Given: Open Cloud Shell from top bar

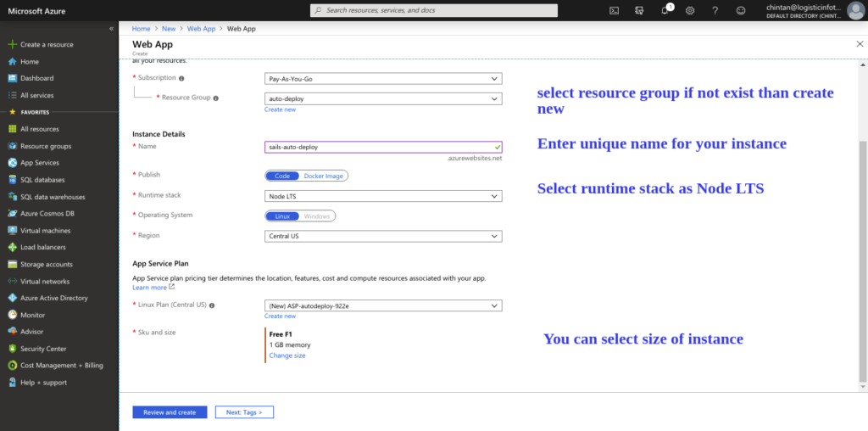Looking at the screenshot, I should tap(615, 10).
